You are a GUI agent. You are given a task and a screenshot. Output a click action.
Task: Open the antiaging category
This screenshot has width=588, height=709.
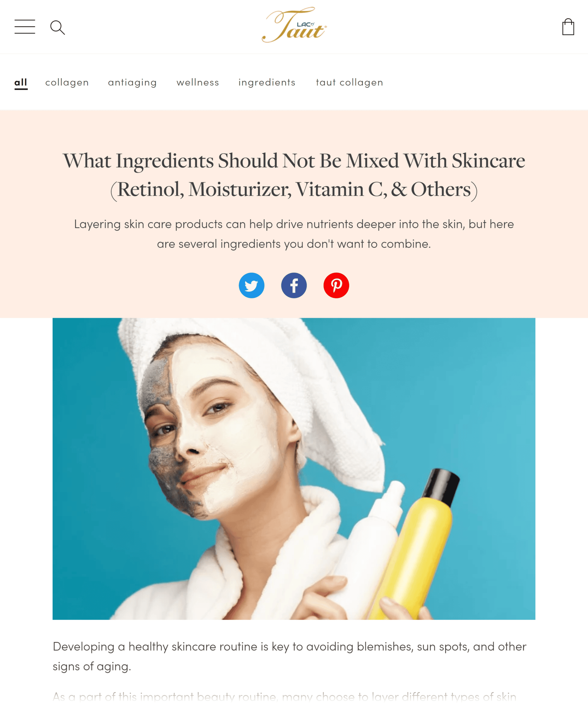click(x=132, y=82)
